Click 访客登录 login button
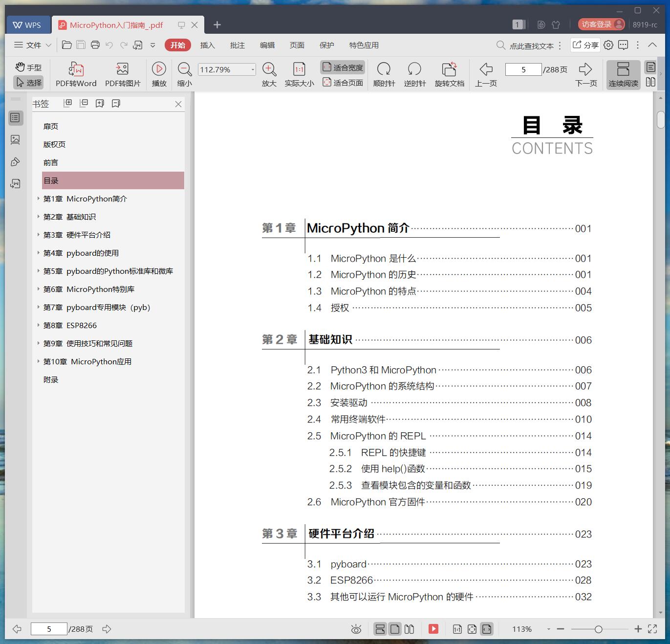Image resolution: width=670 pixels, height=644 pixels. (x=601, y=24)
